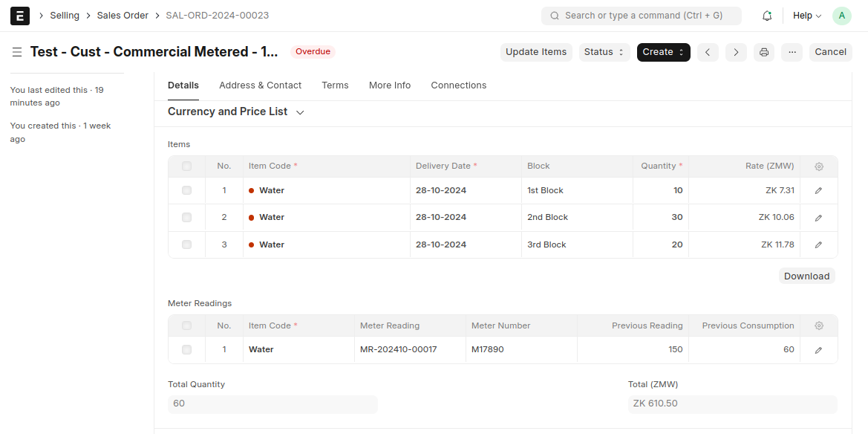868x434 pixels.
Task: Click meter number M17890 cell
Action: click(x=521, y=350)
